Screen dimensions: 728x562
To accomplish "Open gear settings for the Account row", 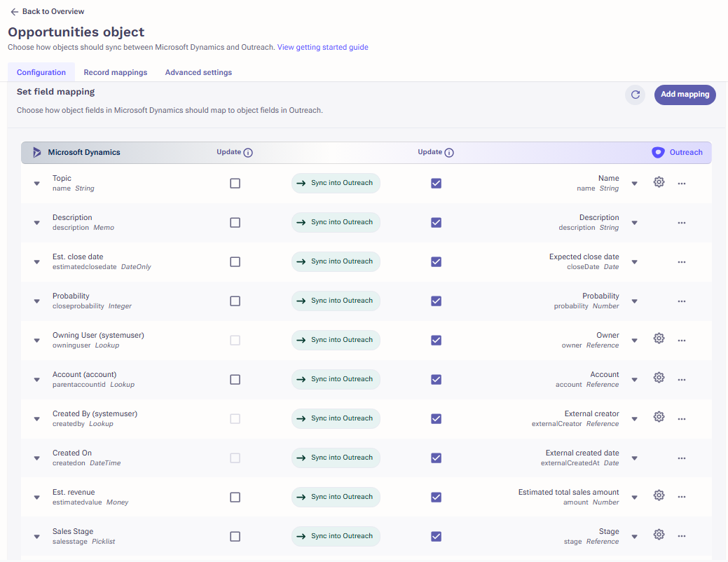I will pos(659,378).
